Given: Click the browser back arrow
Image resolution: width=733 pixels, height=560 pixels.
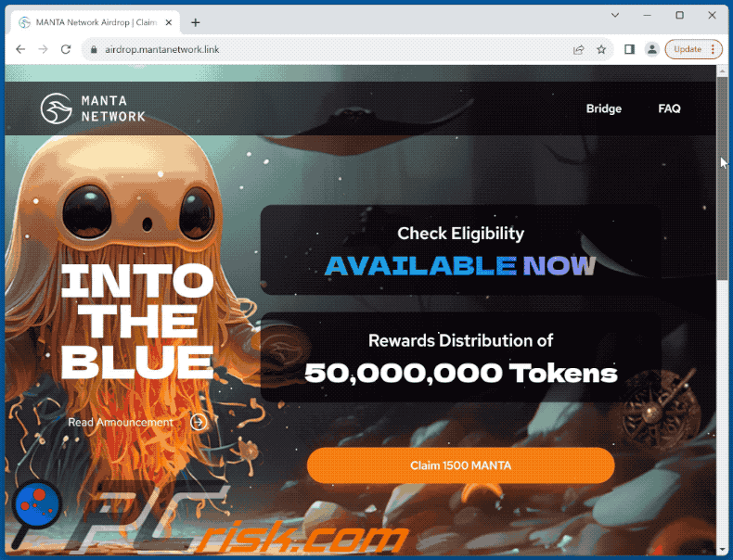Looking at the screenshot, I should point(20,49).
